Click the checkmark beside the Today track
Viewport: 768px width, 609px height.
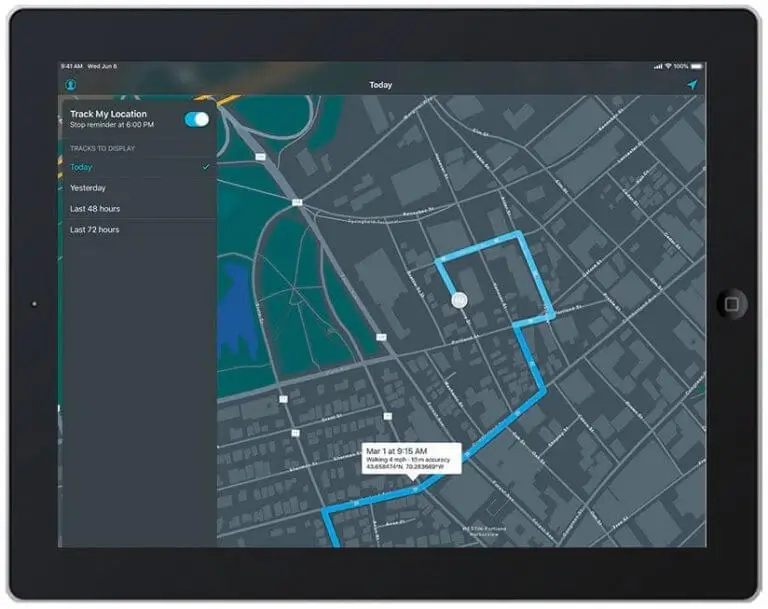pyautogui.click(x=205, y=167)
